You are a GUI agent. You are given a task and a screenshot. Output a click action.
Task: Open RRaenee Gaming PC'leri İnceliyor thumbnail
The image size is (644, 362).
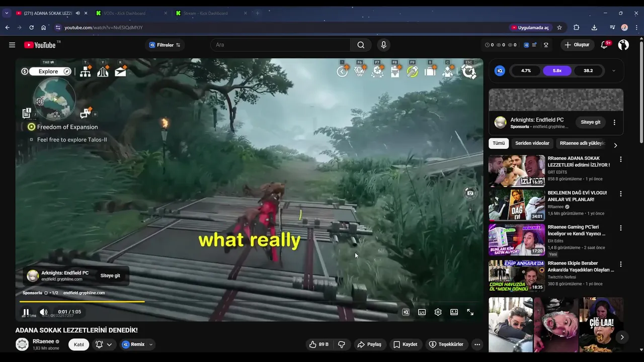click(517, 240)
